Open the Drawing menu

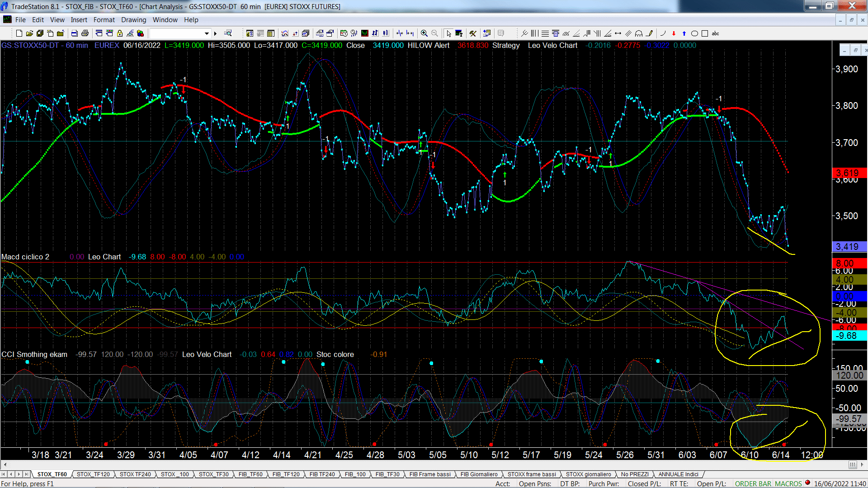pos(134,20)
